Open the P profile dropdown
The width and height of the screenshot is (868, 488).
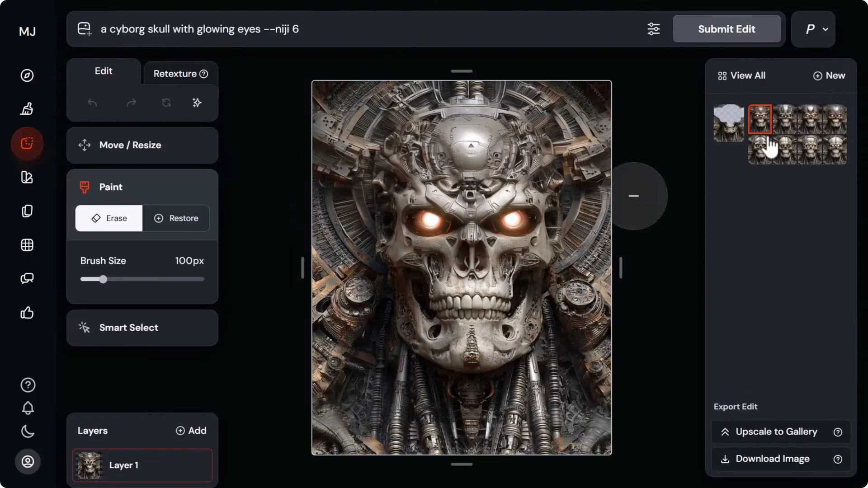click(813, 29)
